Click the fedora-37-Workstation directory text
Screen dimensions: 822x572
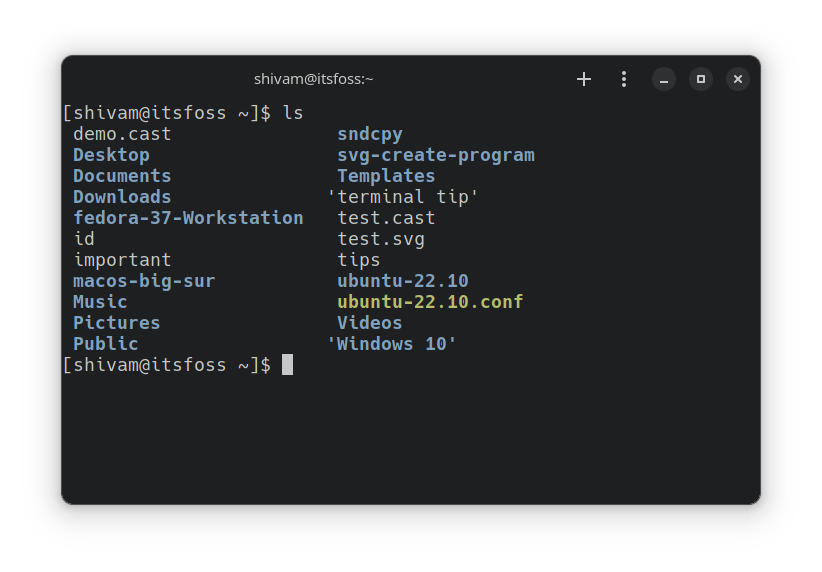[188, 218]
